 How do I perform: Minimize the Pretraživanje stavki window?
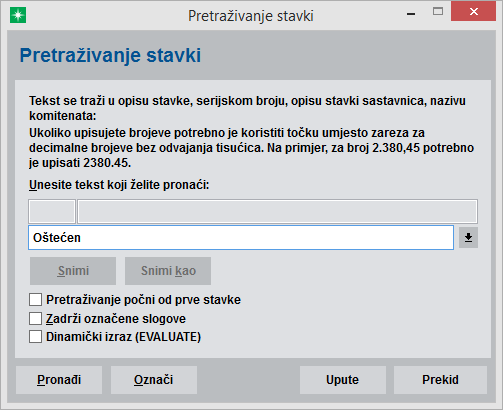(411, 14)
